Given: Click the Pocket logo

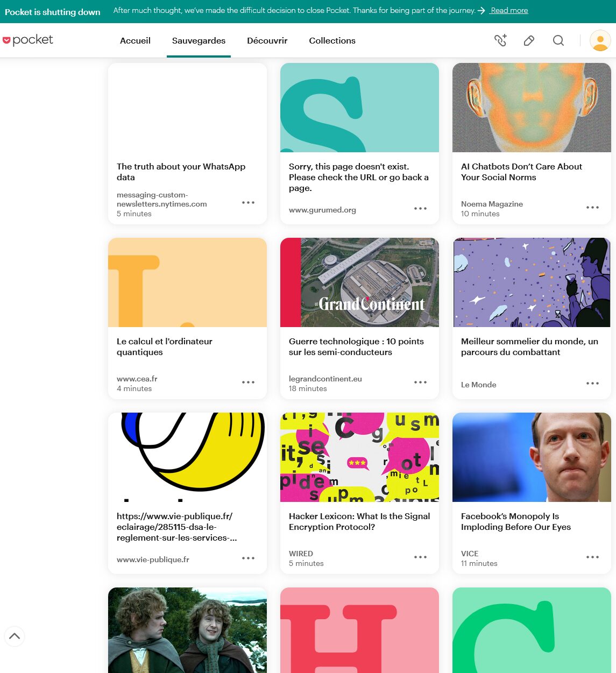Looking at the screenshot, I should (x=28, y=40).
